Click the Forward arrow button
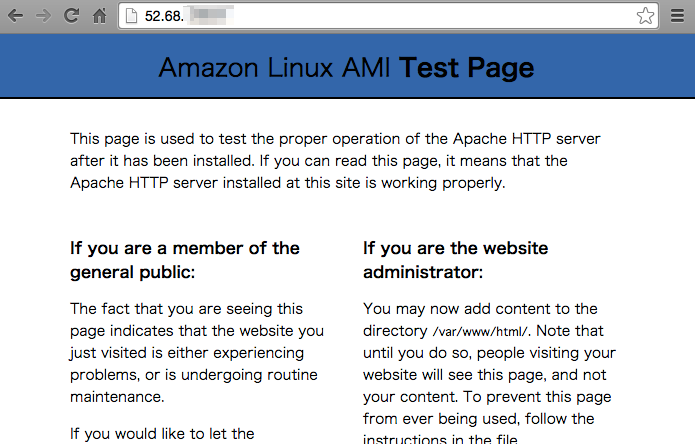Screen dimensions: 695x444 43,16
